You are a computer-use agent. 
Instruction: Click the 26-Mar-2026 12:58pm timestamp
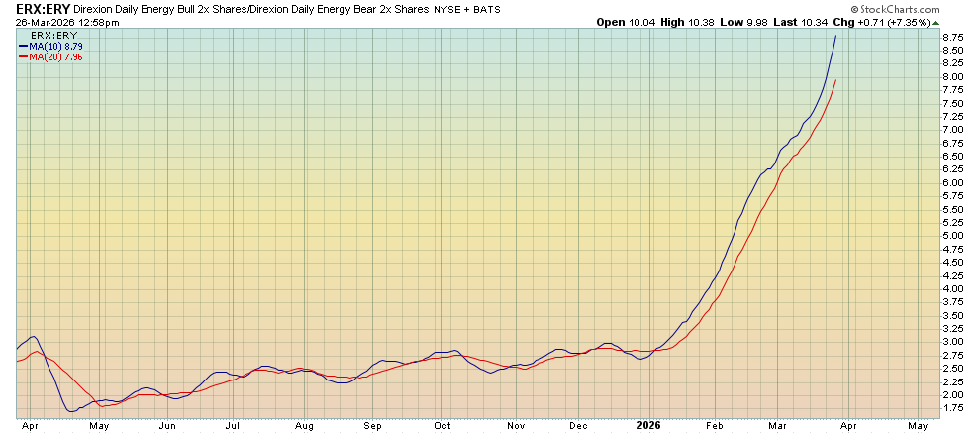coord(61,22)
